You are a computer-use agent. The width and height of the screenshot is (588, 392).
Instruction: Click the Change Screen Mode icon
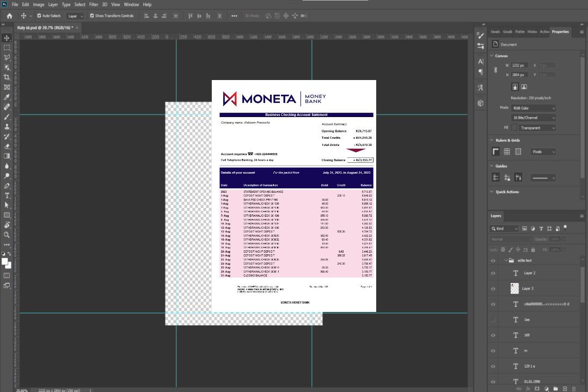(x=7, y=285)
